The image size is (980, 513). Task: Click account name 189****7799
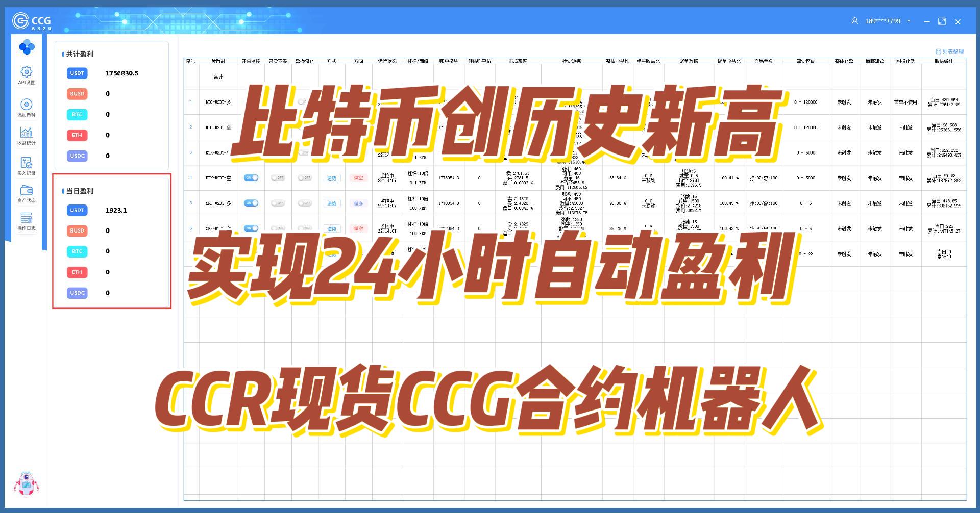(x=883, y=21)
